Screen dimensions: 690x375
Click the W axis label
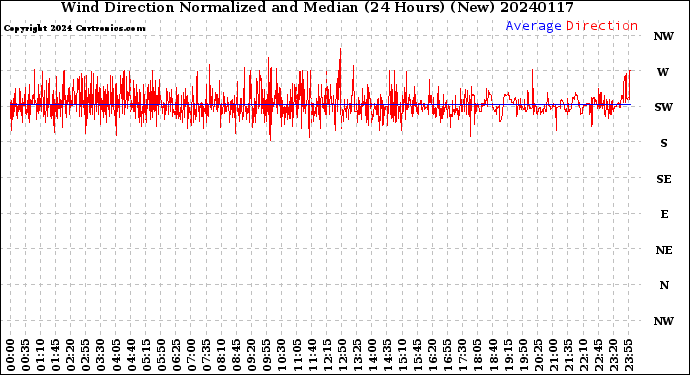(x=663, y=72)
